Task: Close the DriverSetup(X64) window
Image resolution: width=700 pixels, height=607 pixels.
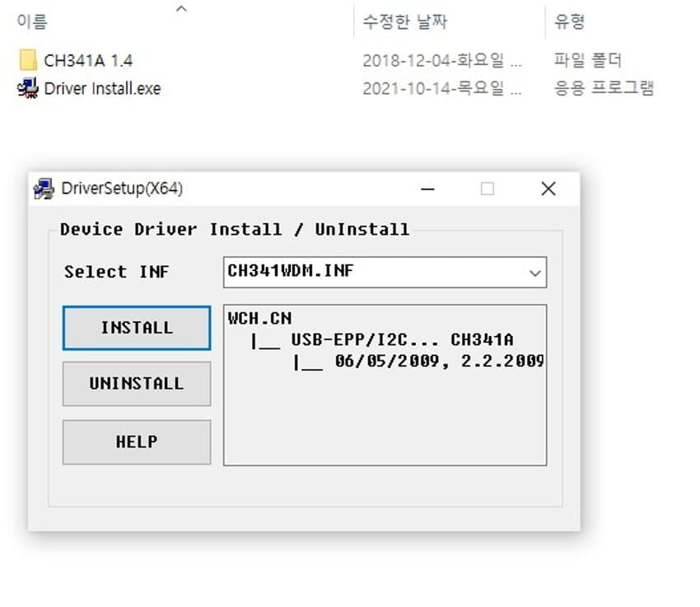Action: pyautogui.click(x=548, y=189)
